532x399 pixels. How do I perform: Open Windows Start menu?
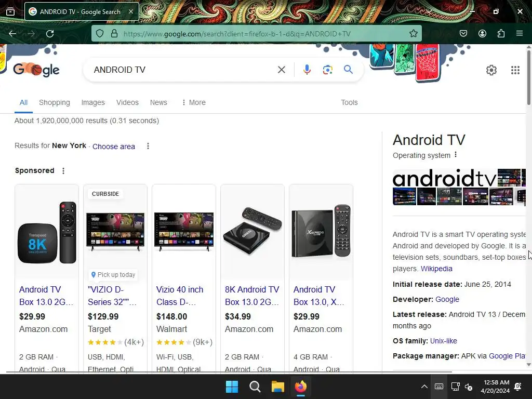pos(232,387)
